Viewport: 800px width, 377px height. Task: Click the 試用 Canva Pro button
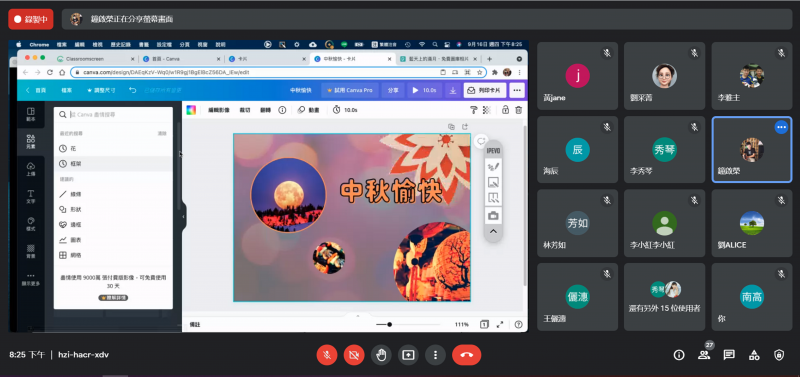click(x=349, y=90)
